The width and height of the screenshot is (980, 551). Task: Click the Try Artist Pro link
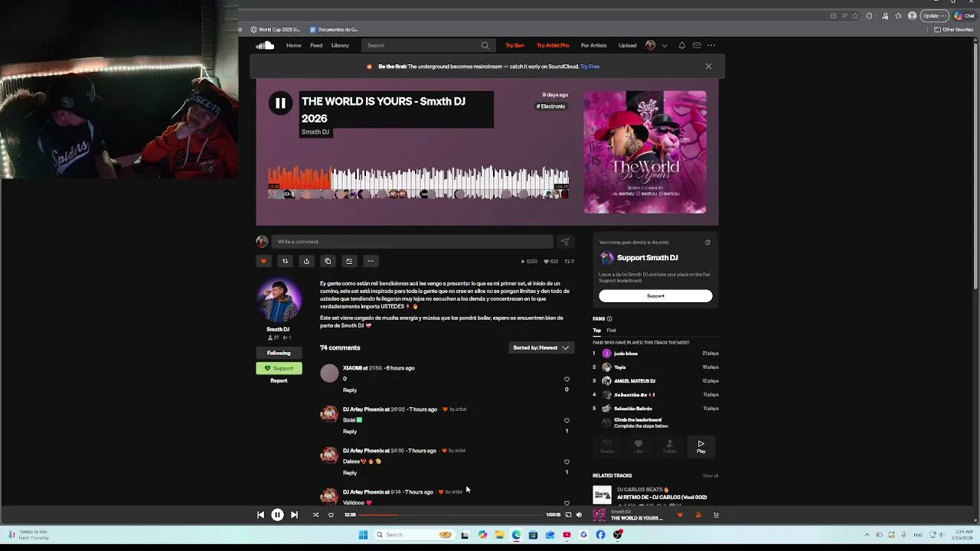(553, 45)
